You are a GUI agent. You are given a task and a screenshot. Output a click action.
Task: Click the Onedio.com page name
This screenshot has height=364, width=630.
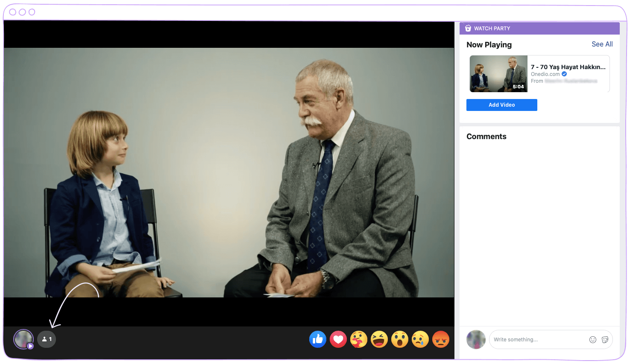(x=545, y=74)
